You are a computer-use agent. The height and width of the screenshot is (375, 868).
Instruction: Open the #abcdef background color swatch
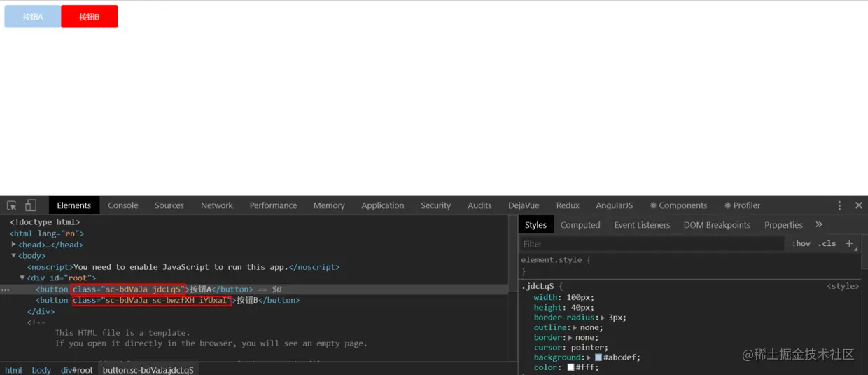tap(598, 357)
